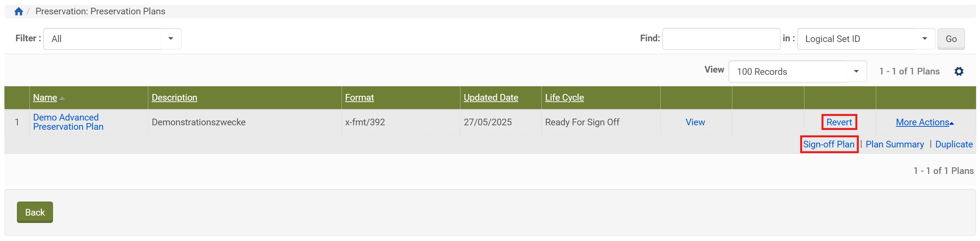Screen dimensions: 980x241
Task: Choose Sign-off Plan action
Action: click(829, 144)
